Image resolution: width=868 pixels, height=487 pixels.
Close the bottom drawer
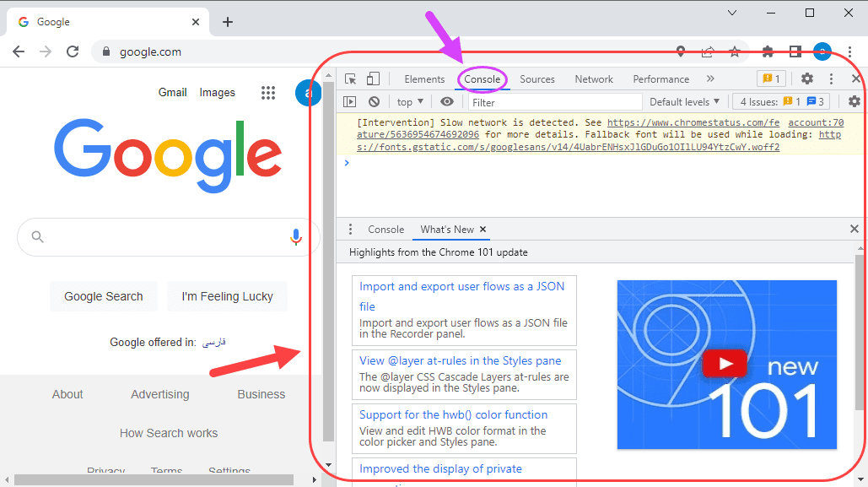(855, 229)
